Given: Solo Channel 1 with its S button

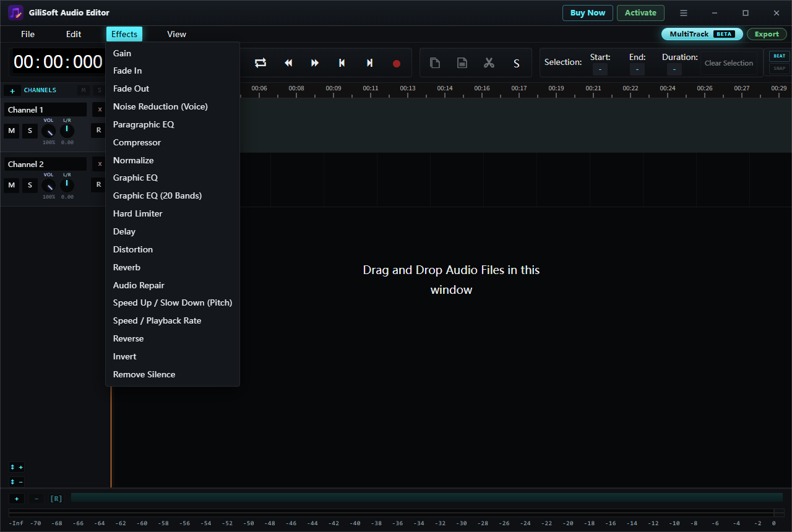Looking at the screenshot, I should [30, 131].
